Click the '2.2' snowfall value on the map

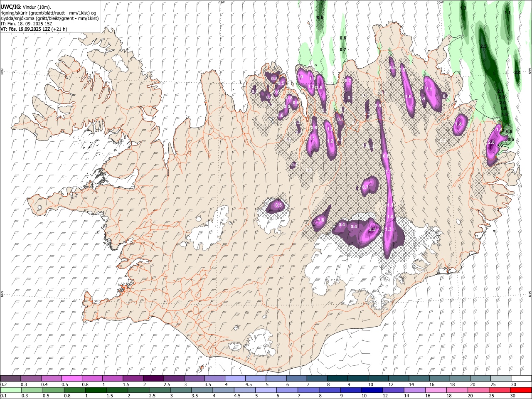(372, 229)
